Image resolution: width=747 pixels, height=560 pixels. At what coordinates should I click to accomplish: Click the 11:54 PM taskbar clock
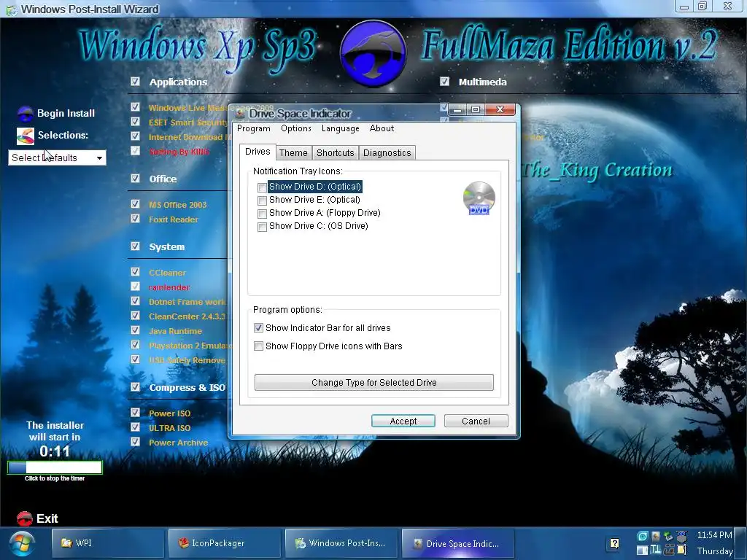(714, 535)
